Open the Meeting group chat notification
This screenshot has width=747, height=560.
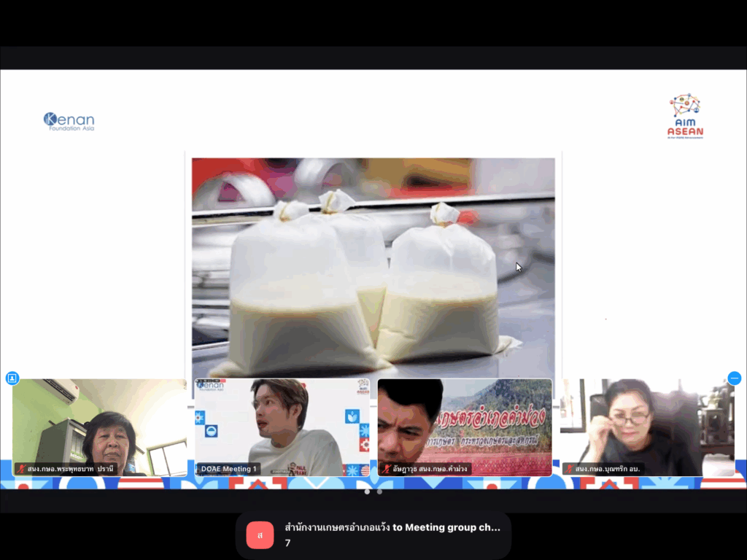pos(373,535)
